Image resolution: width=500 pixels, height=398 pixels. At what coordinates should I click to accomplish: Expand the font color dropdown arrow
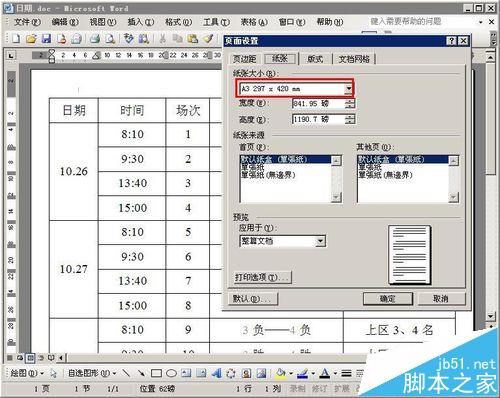(335, 373)
